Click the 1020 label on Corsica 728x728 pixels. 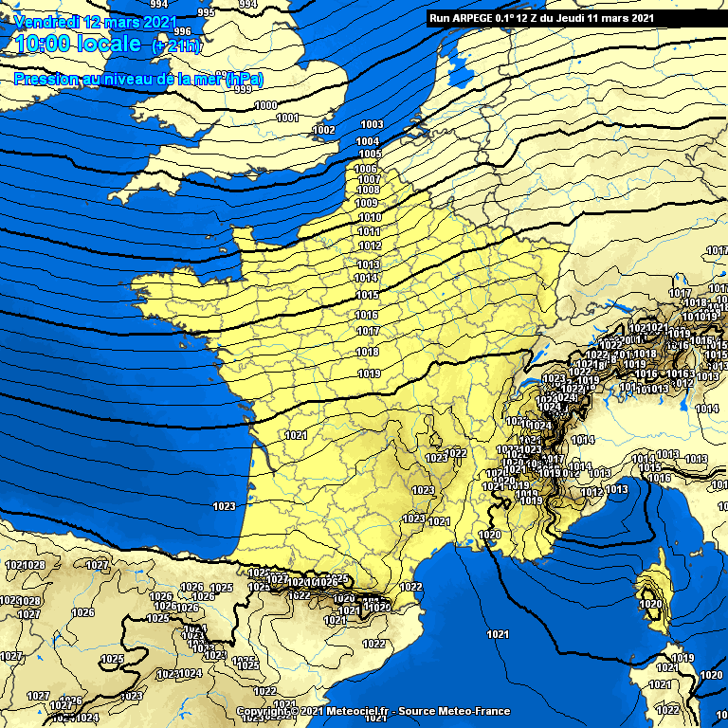[x=650, y=604]
